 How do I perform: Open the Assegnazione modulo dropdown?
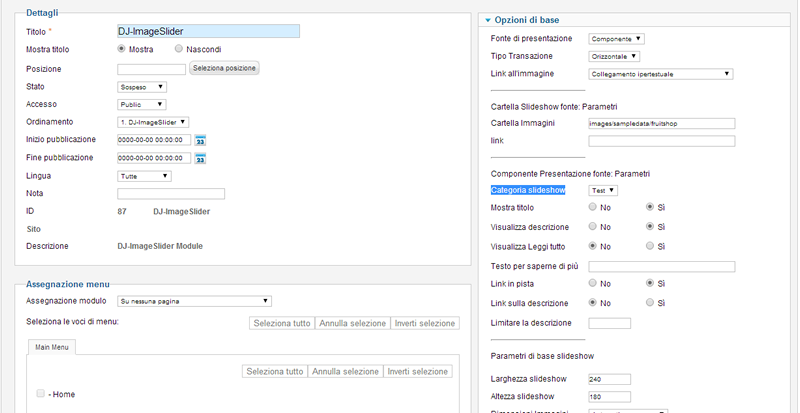point(194,301)
